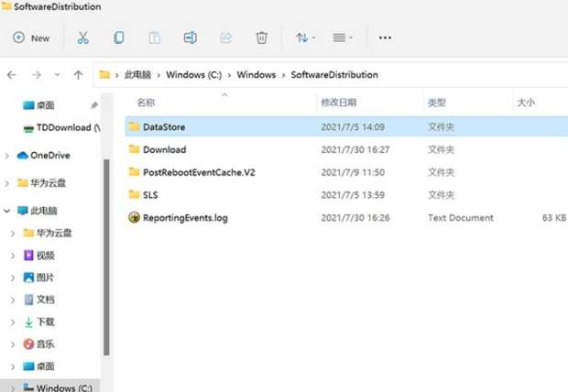Viewport: 568px width, 392px height.
Task: Open recent locations chevron dropdown
Action: [x=57, y=75]
